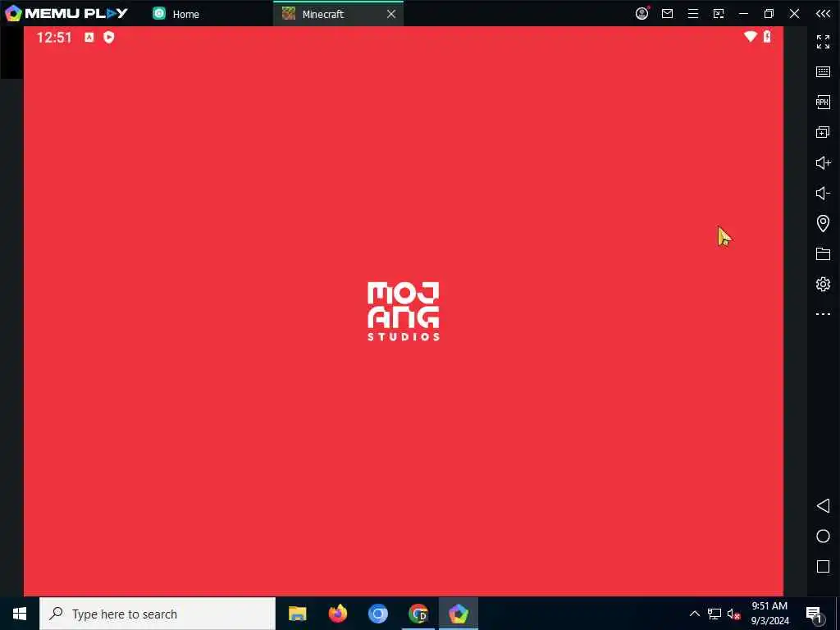
Task: Open the multi-instance manager icon
Action: tap(823, 132)
